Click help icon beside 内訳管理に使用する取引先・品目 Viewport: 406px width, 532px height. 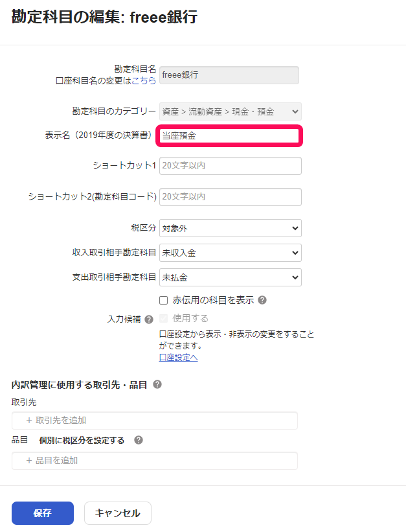[157, 384]
